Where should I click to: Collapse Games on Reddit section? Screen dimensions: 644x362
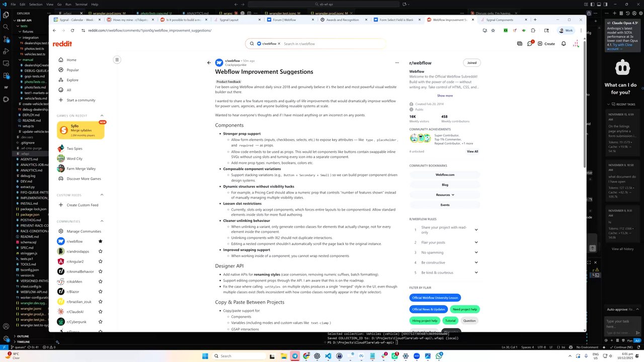pyautogui.click(x=102, y=116)
